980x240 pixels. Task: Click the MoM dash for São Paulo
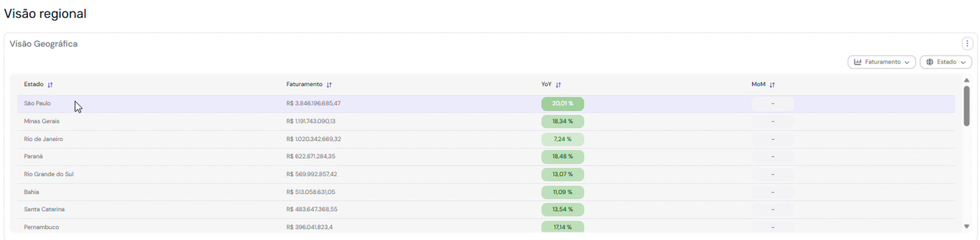[772, 103]
